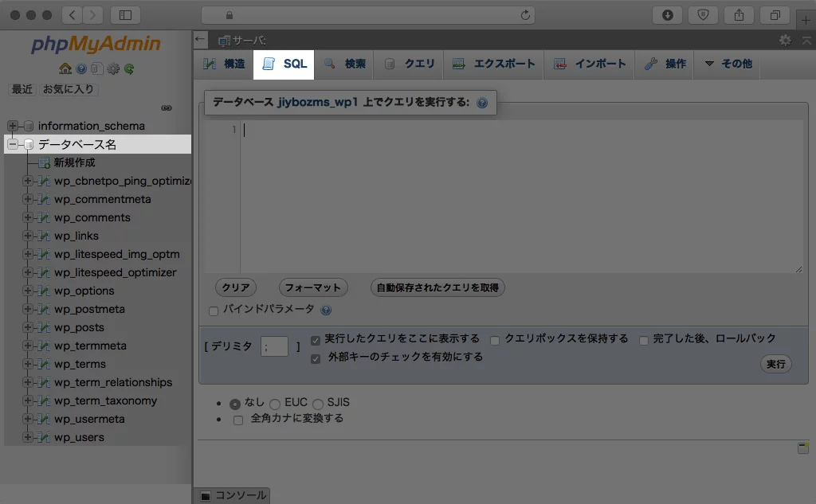816x504 pixels.
Task: Select the SQL tab
Action: (x=284, y=64)
